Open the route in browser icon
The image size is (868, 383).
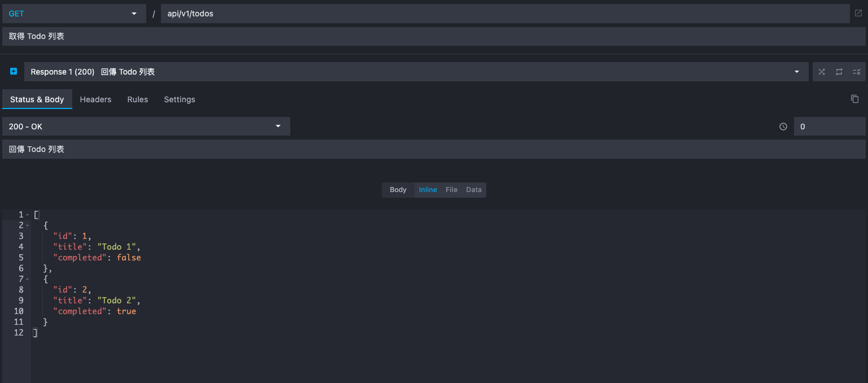(x=858, y=14)
